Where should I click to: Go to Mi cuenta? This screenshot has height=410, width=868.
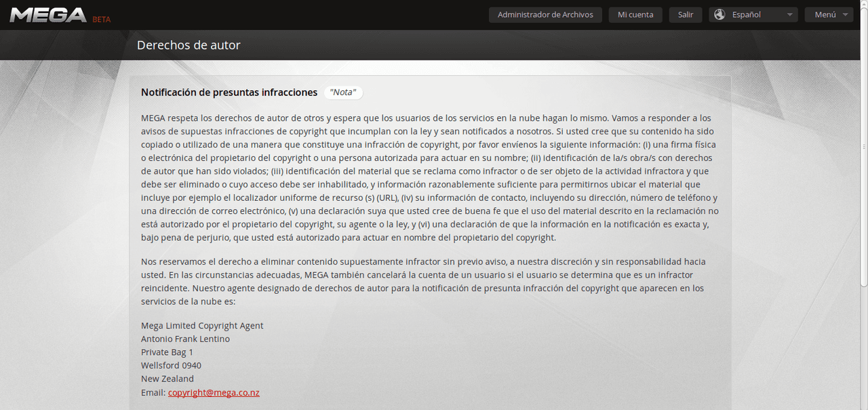(635, 14)
